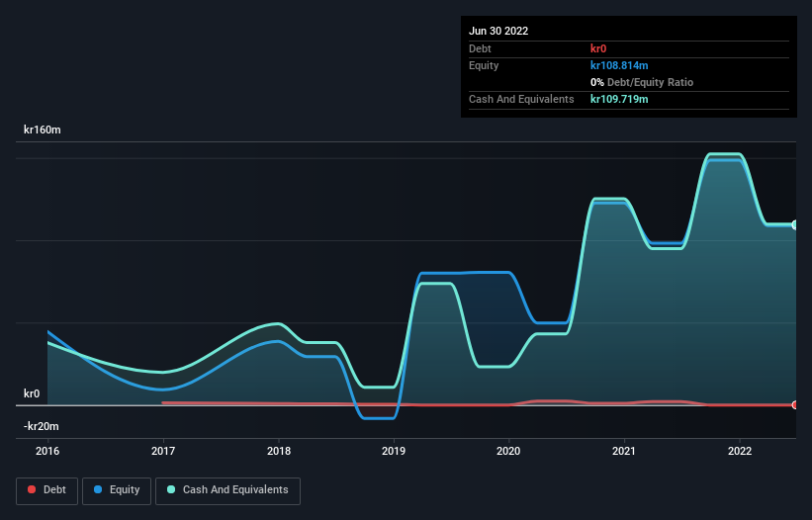Click the 2019 x-axis label

(394, 451)
